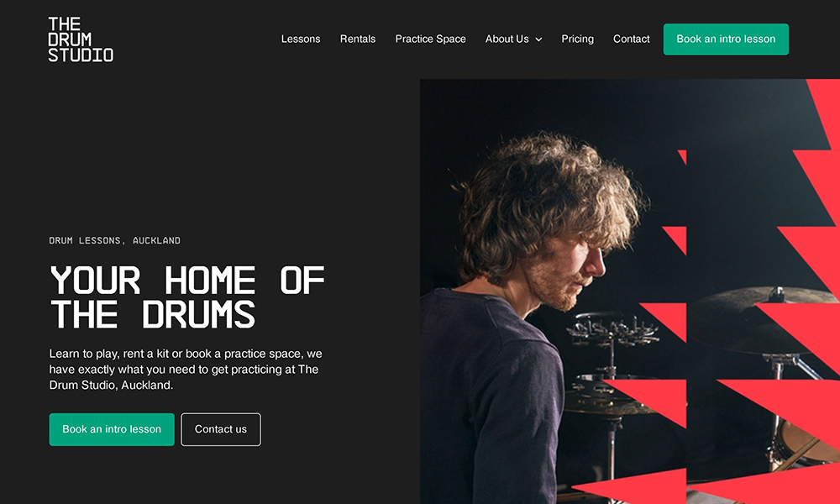Click the header Book an intro lesson button
840x504 pixels.
click(726, 39)
